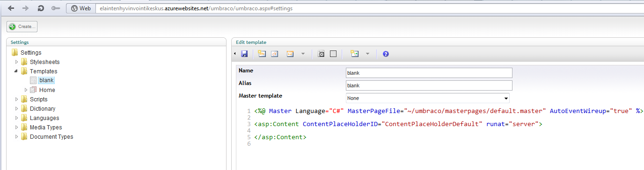Click the Create... button
The width and height of the screenshot is (644, 170).
pyautogui.click(x=22, y=27)
